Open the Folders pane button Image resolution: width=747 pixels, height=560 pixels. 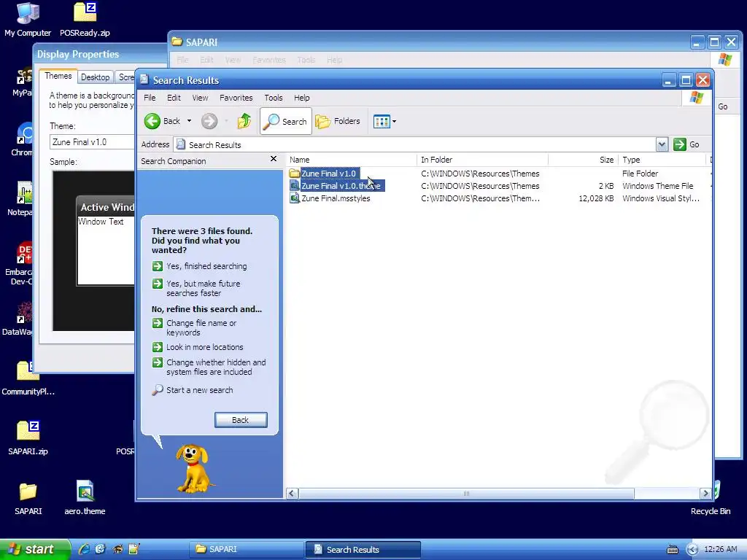pyautogui.click(x=338, y=121)
